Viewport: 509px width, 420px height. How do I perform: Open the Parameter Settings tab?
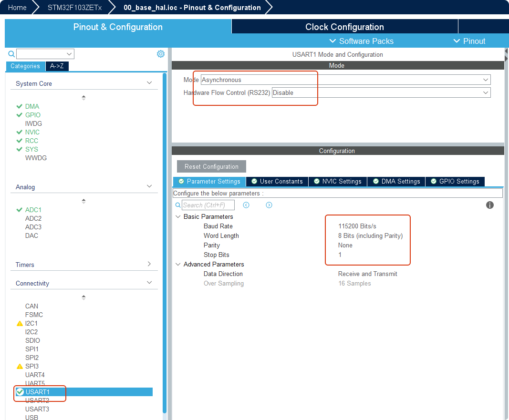[209, 181]
